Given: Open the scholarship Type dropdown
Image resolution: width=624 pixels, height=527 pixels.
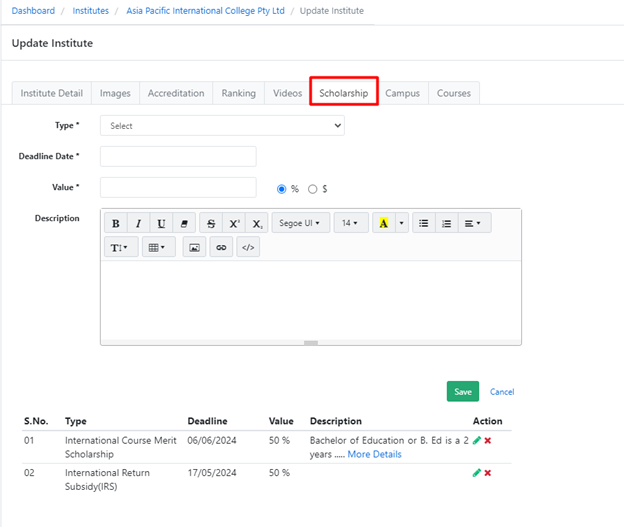Looking at the screenshot, I should tap(222, 126).
